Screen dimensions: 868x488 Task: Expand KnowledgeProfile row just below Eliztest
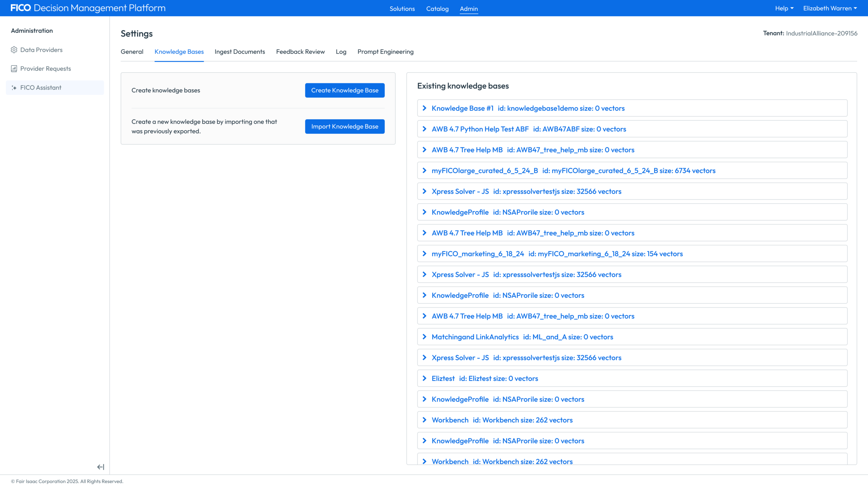coord(632,399)
